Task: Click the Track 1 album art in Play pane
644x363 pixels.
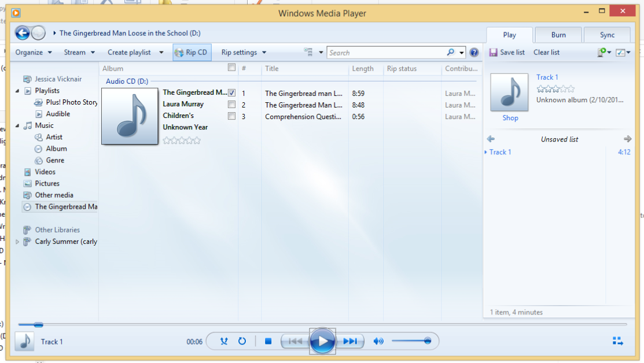Action: [509, 92]
